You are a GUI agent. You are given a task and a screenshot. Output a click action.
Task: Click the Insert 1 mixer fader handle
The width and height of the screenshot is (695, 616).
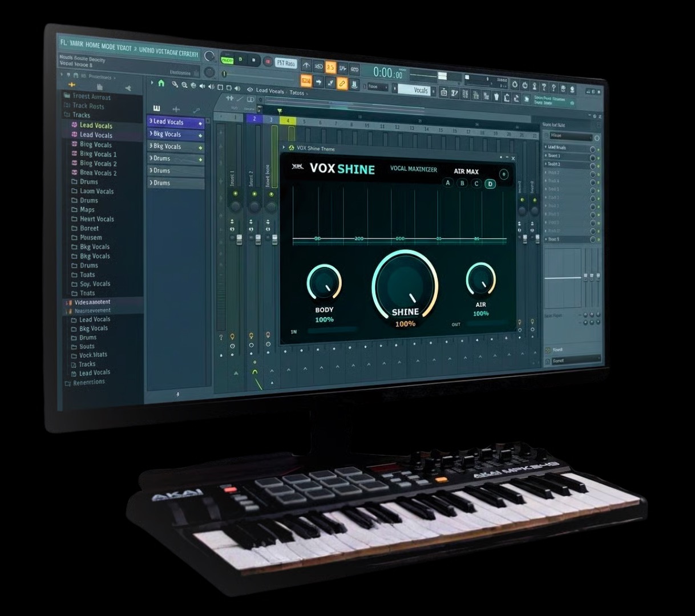pyautogui.click(x=240, y=238)
